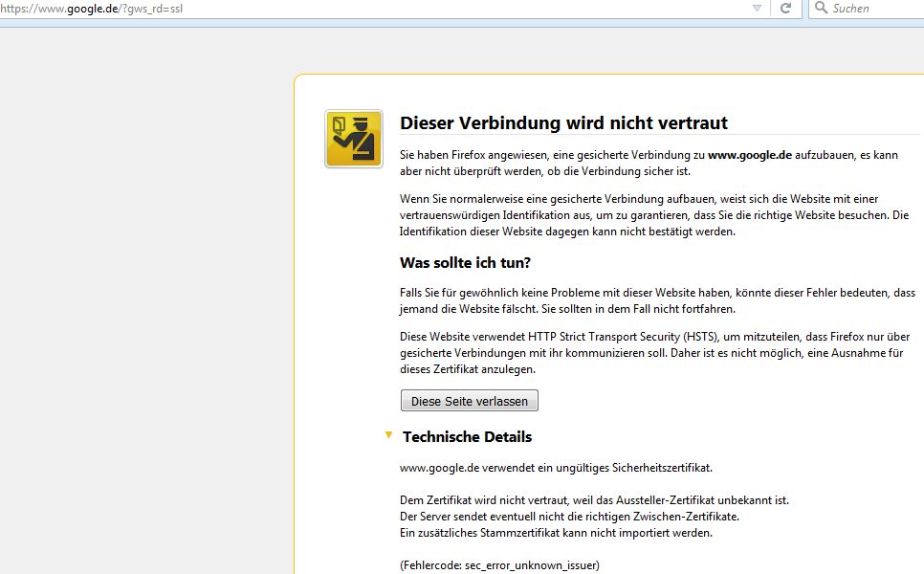Click the line "Ein zusätzliches Stammzertifikat kann nicht importiert werden."
Image resolution: width=924 pixels, height=574 pixels.
click(556, 533)
